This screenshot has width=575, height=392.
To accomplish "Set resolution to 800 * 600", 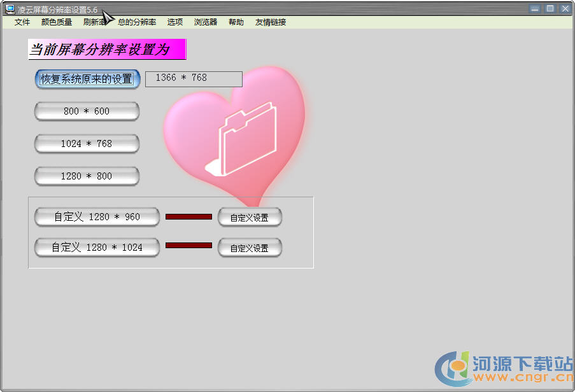I will click(87, 111).
